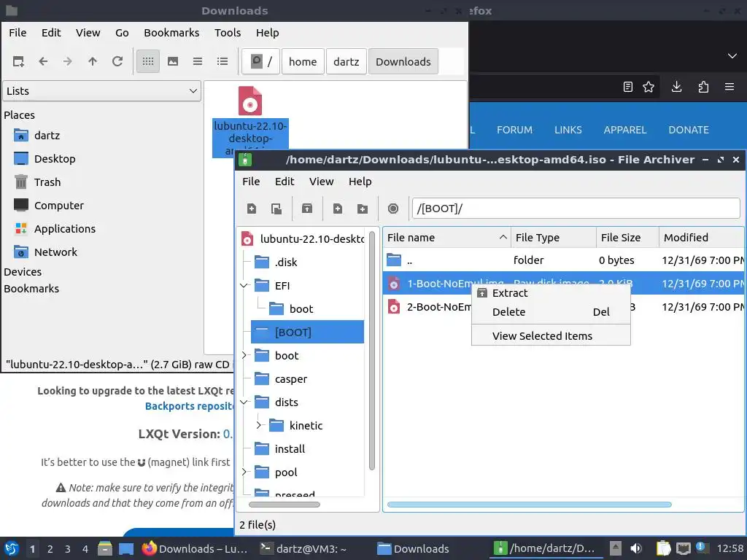
Task: Click the File name column sort arrow
Action: (503, 237)
